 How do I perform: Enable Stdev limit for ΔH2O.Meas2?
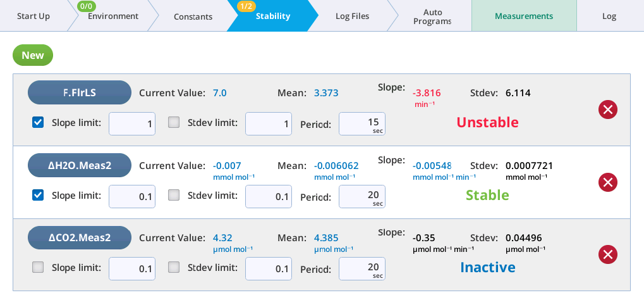174,196
